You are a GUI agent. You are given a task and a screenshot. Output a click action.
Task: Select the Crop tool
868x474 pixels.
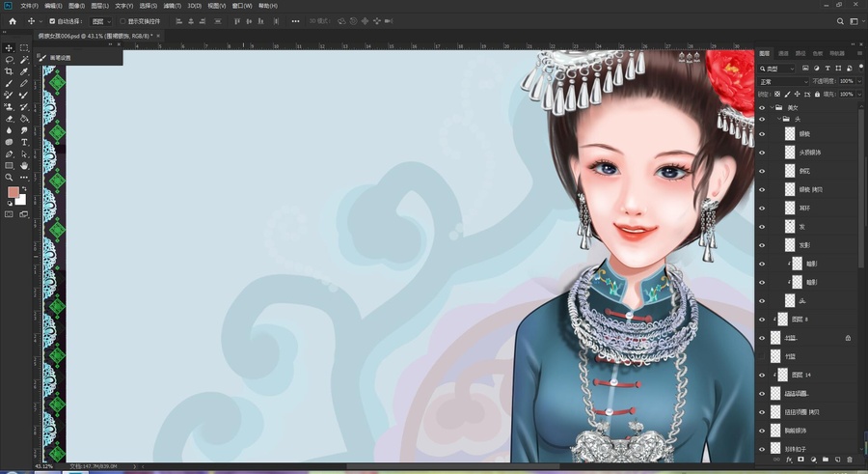point(9,71)
